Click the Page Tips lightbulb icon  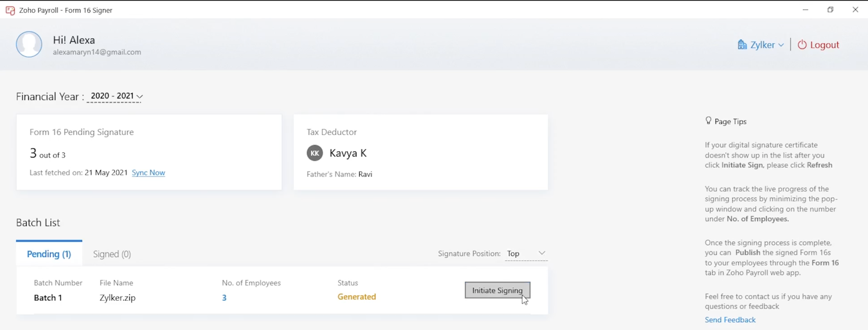pos(708,121)
